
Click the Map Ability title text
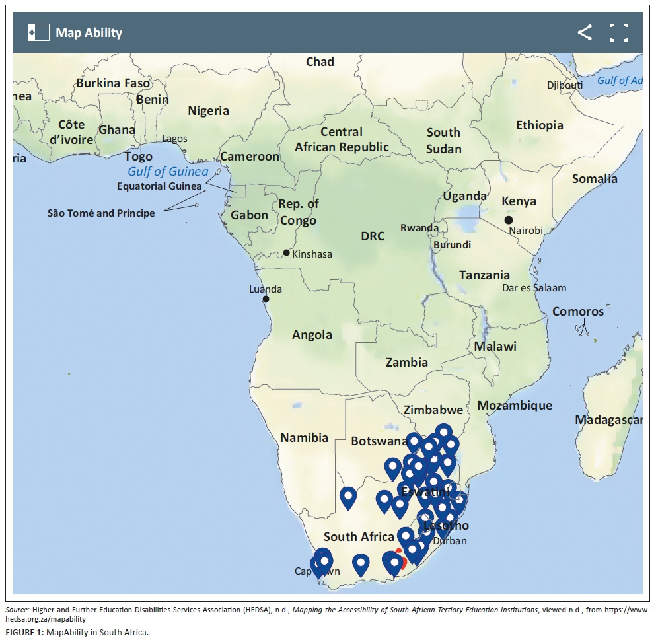coord(89,32)
